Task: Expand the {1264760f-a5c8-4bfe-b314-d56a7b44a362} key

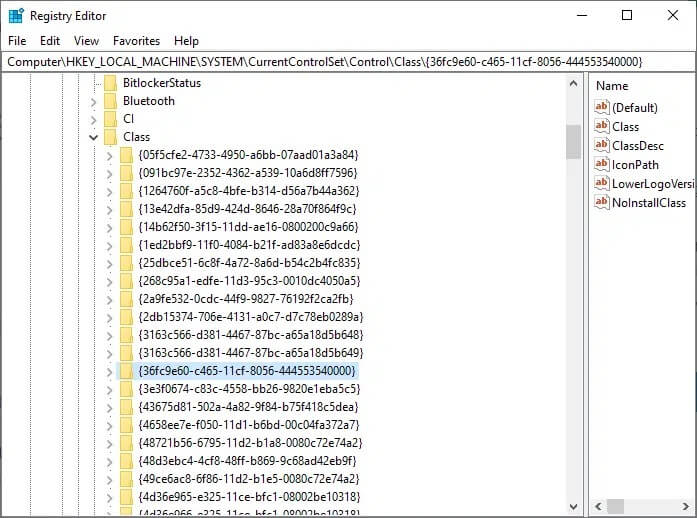Action: point(109,192)
